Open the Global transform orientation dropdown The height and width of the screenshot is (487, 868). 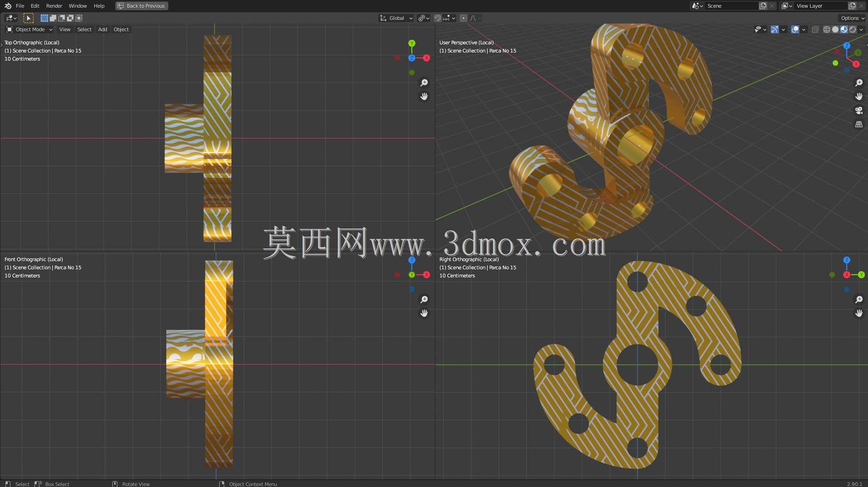396,18
